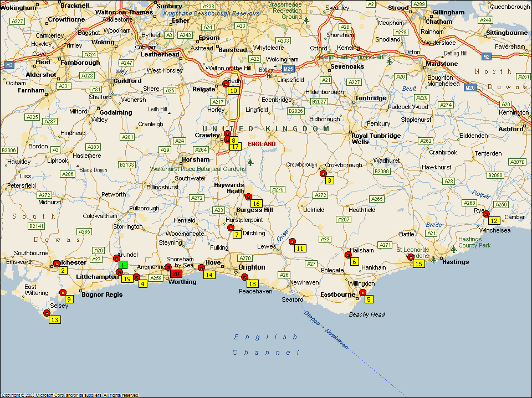The image size is (532, 398).
Task: Select the Royal Tunbridge Wells label
Action: click(367, 138)
